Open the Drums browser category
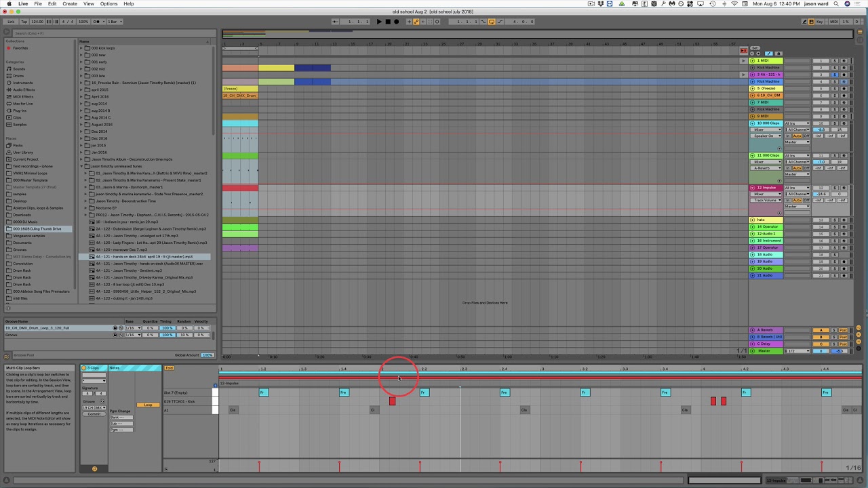The width and height of the screenshot is (868, 488). [18, 76]
